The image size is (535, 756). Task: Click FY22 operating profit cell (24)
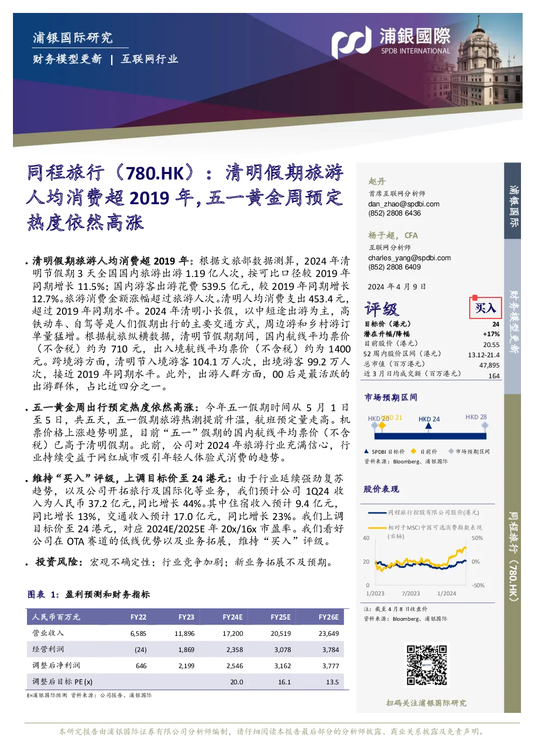pos(141,650)
